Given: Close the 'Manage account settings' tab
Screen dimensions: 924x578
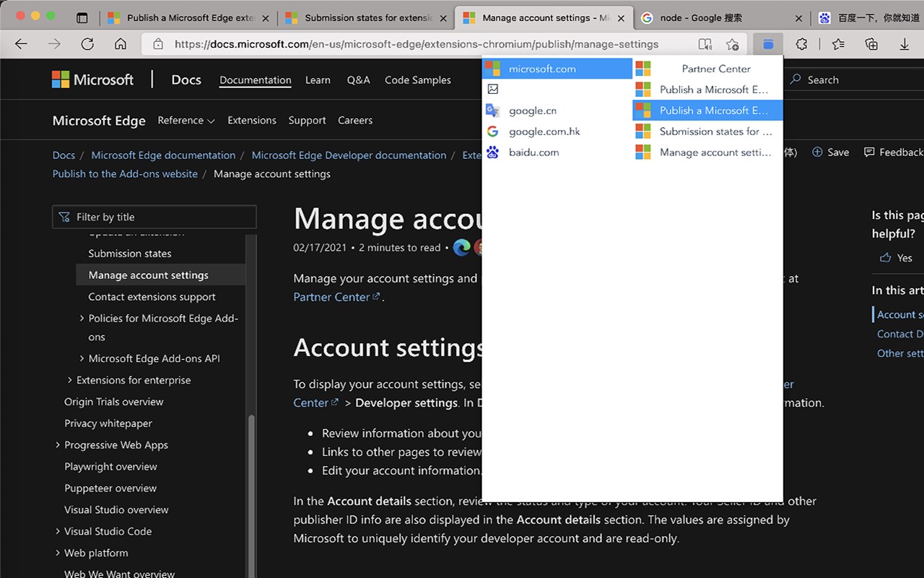Looking at the screenshot, I should [621, 17].
